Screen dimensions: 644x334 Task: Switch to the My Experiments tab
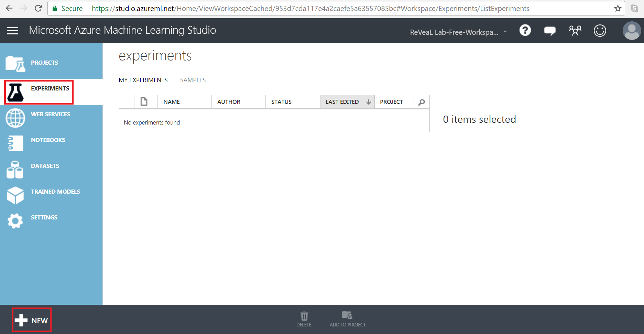click(143, 80)
